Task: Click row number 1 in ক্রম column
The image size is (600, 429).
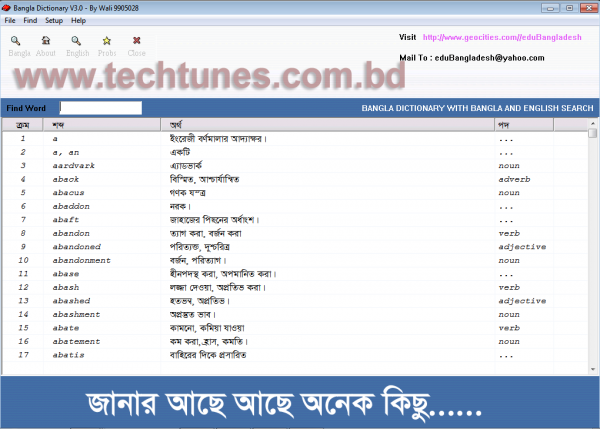Action: pos(23,139)
